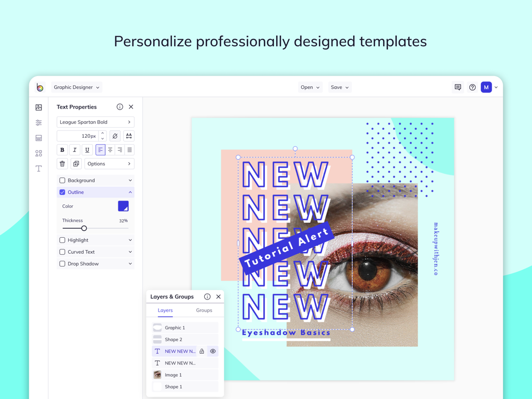Align text right

(120, 150)
